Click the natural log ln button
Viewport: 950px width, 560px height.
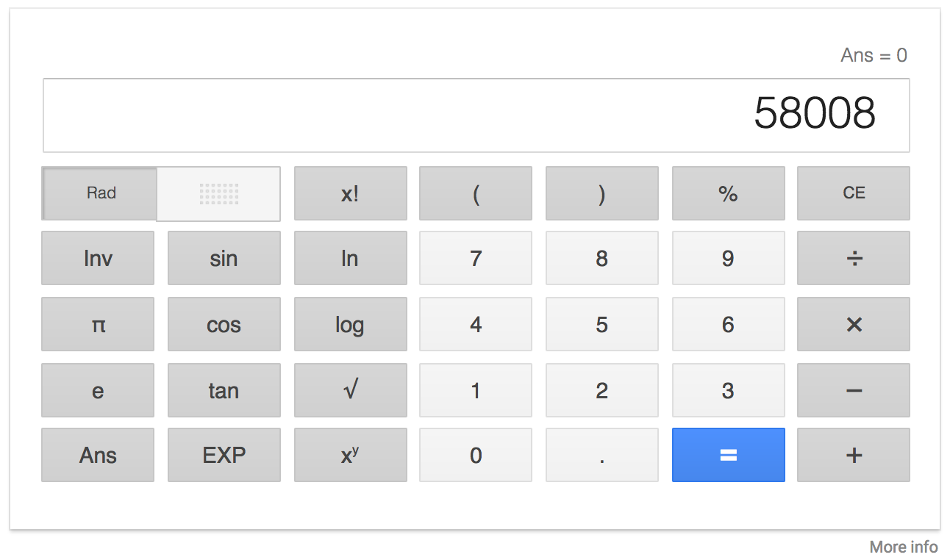click(351, 258)
